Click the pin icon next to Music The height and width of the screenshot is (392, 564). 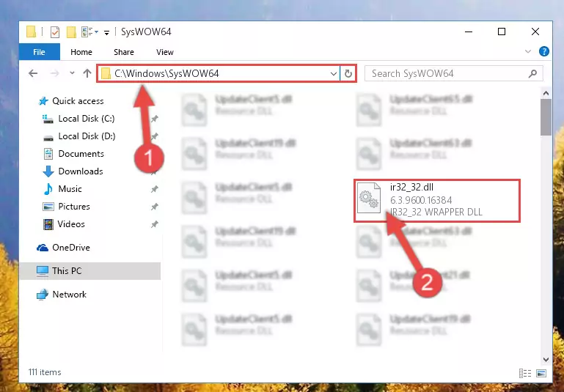pos(154,189)
